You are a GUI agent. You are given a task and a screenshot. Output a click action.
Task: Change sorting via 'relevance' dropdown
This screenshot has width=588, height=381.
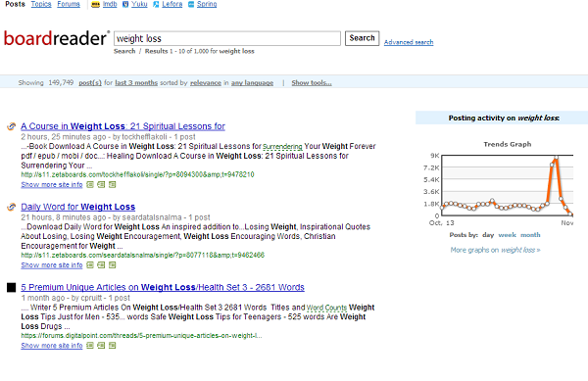[x=206, y=83]
